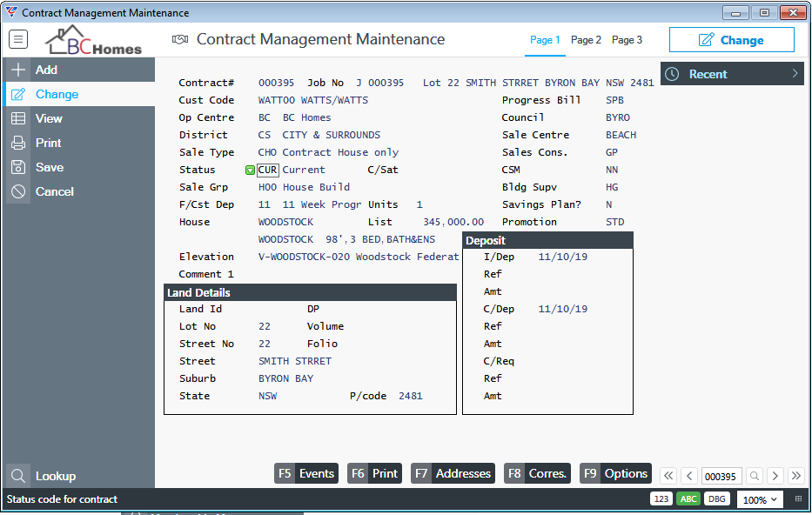Select View in the sidebar menu
The width and height of the screenshot is (812, 515).
[78, 118]
